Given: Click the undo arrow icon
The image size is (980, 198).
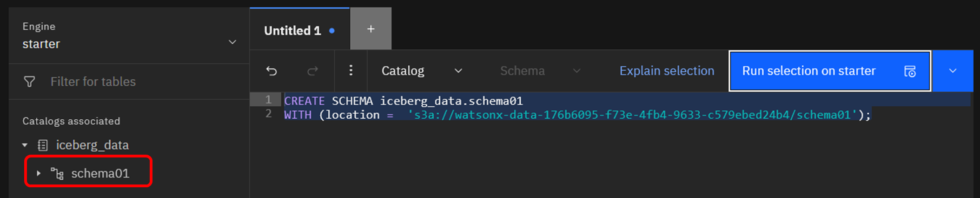Looking at the screenshot, I should (271, 71).
